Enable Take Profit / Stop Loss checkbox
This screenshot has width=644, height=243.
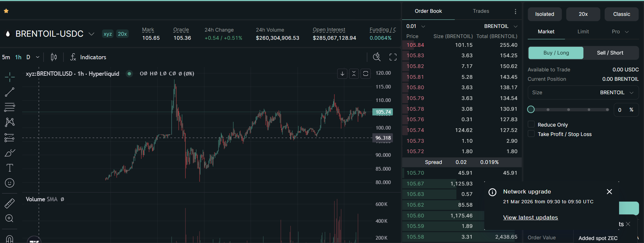[x=531, y=134]
